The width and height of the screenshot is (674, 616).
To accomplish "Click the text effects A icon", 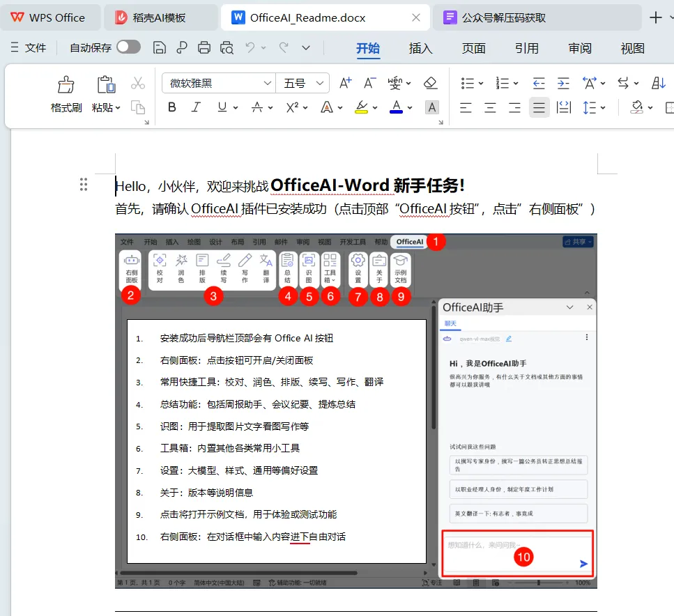I will pos(327,107).
